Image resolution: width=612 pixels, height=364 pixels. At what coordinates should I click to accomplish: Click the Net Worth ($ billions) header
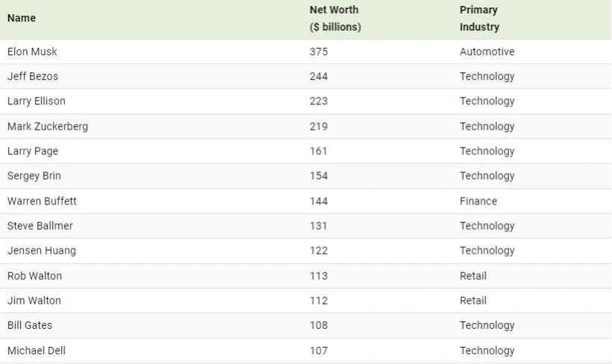(335, 19)
